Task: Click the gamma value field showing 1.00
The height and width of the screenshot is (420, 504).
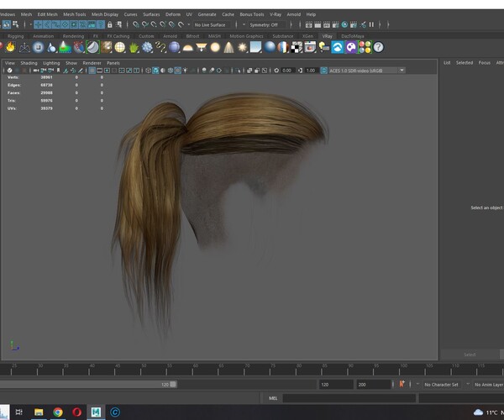Action: click(311, 71)
